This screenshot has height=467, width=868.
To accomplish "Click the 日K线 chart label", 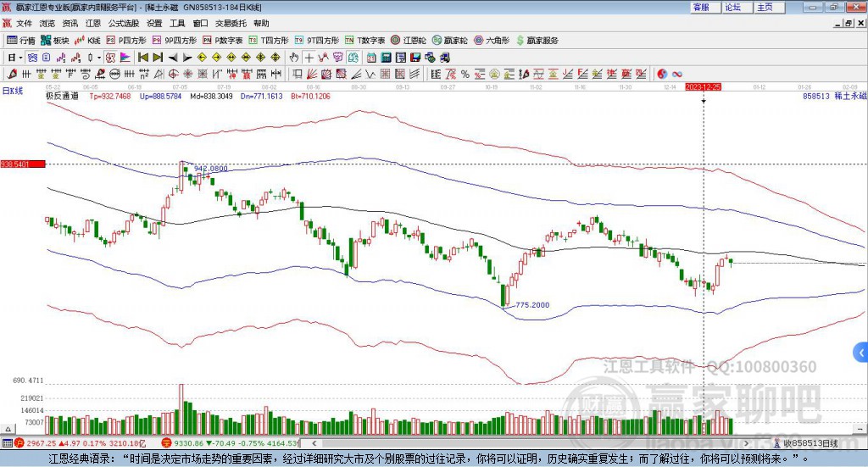I will pyautogui.click(x=13, y=91).
